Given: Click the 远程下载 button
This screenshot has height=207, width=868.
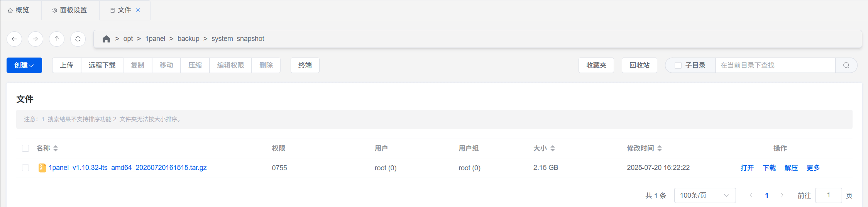Looking at the screenshot, I should (x=102, y=65).
